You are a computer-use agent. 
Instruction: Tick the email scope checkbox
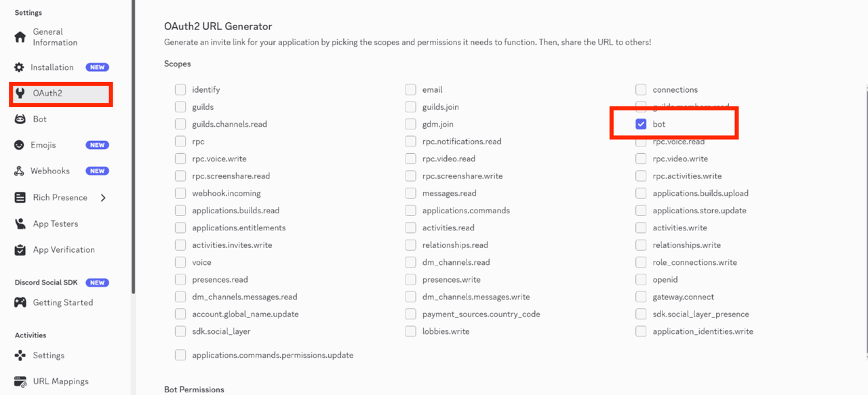(410, 89)
